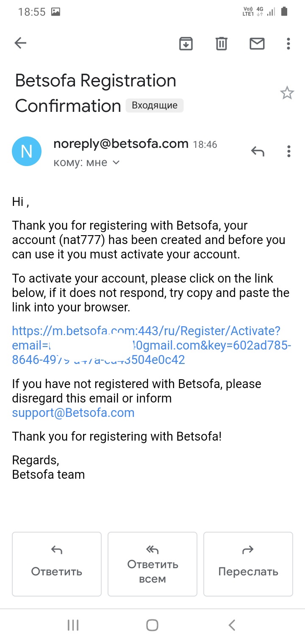Mark the message as unread
Viewport: 305px width, 644px height.
point(257,43)
